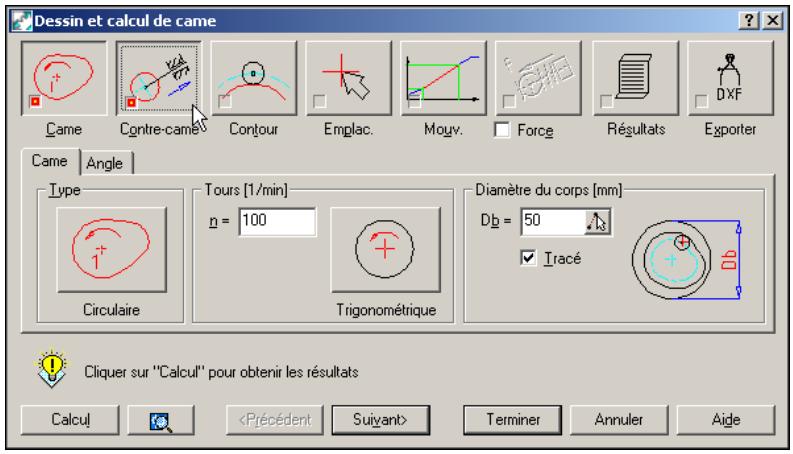
Task: Open the Contour step icon
Action: coord(254,78)
